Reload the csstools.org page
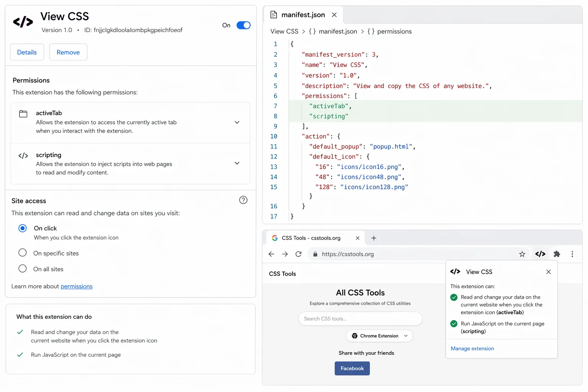Screen dimensions: 588x392 [x=299, y=254]
